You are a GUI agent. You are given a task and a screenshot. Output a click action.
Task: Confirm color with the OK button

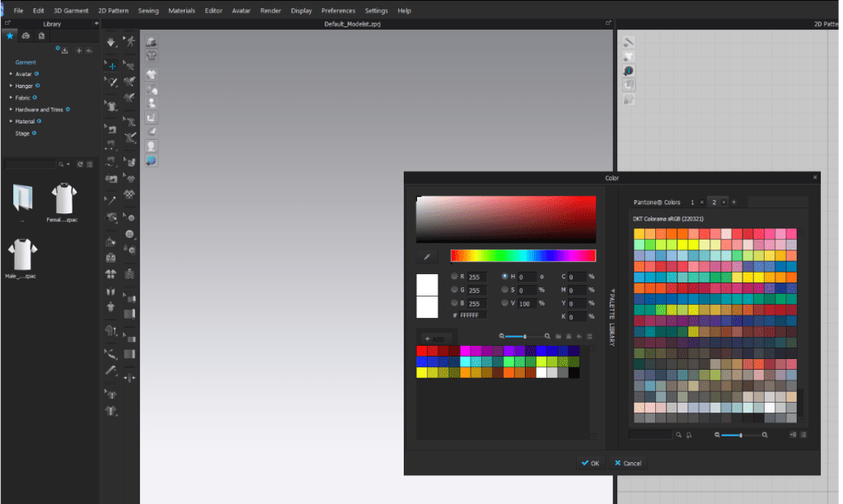(x=590, y=463)
